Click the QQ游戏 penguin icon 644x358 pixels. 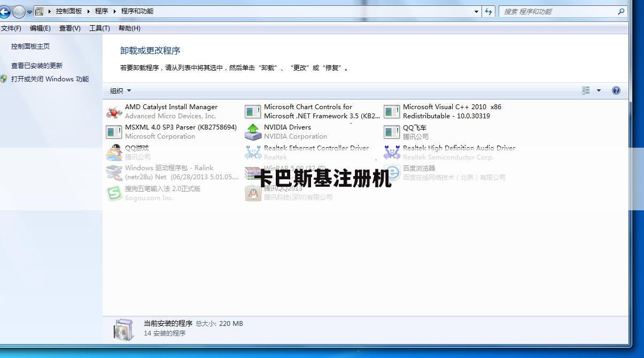(114, 153)
